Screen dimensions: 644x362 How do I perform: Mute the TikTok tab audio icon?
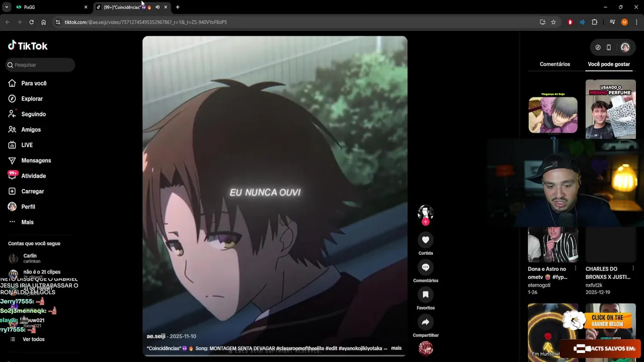tap(157, 7)
